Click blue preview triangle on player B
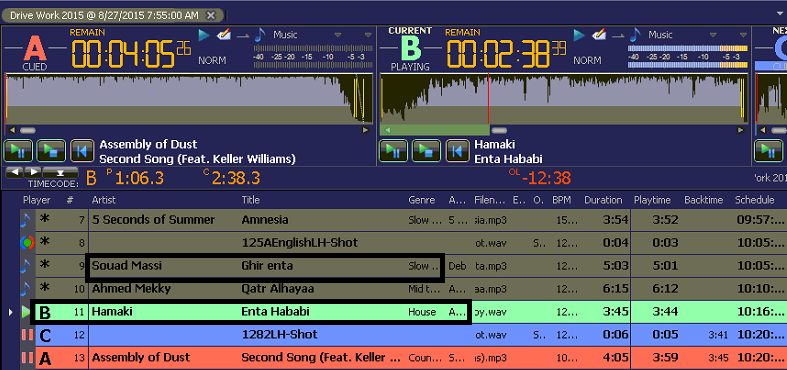 point(579,35)
